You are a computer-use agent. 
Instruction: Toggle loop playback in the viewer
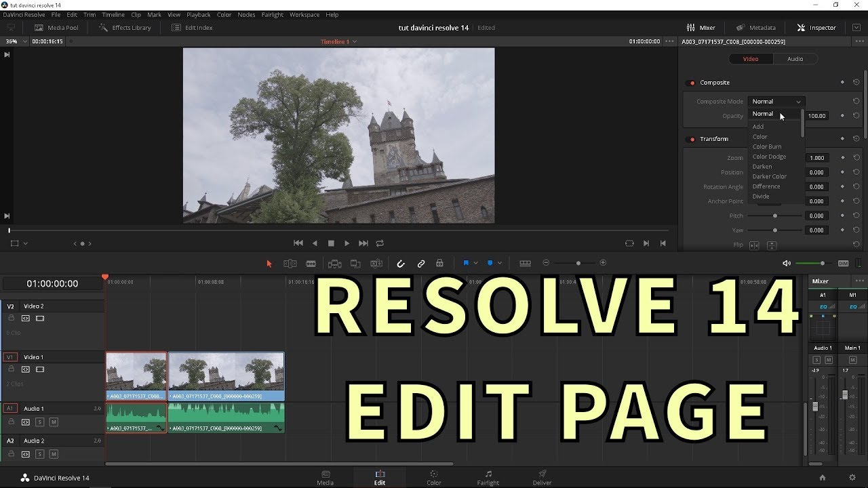[380, 243]
